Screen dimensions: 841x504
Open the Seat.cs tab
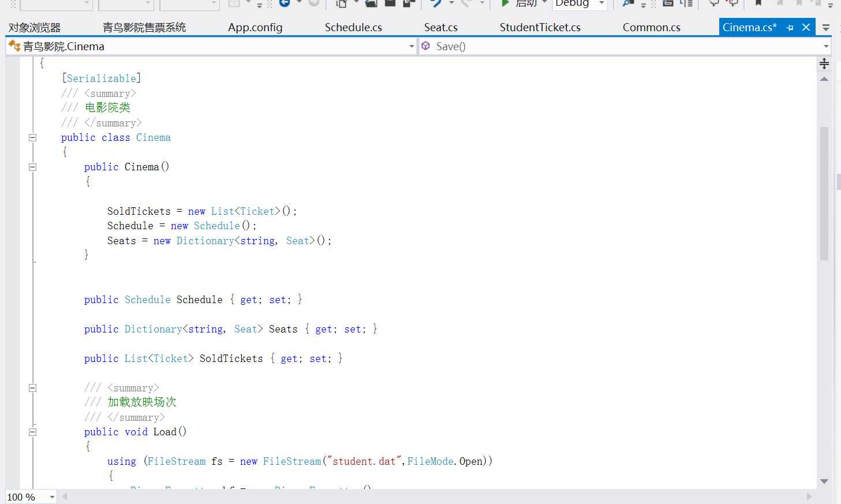[x=441, y=27]
